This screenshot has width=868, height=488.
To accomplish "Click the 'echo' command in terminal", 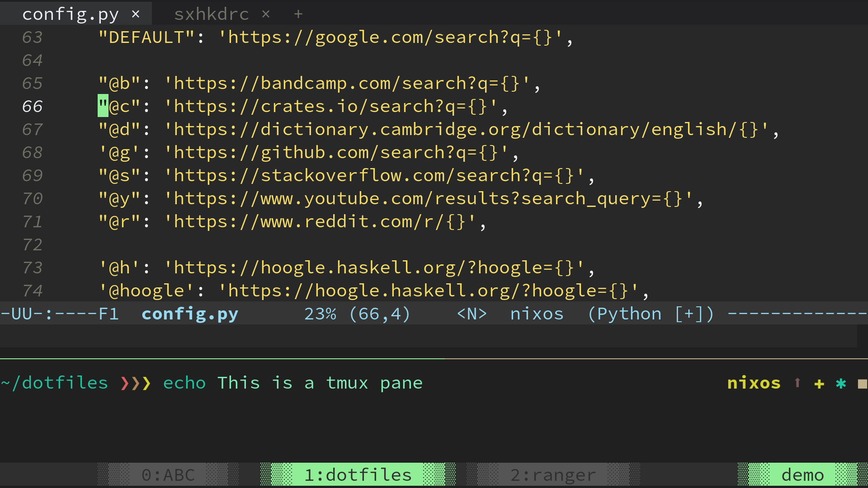I will 184,383.
